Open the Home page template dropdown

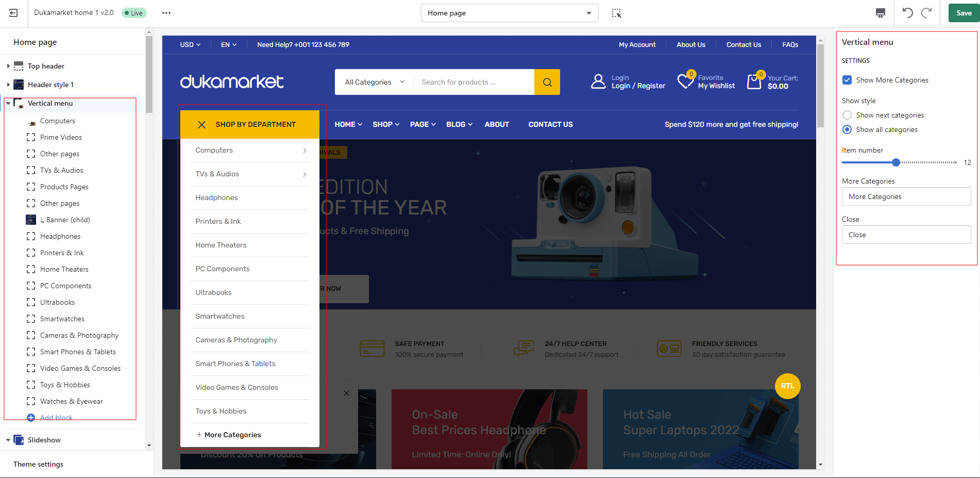coord(509,13)
